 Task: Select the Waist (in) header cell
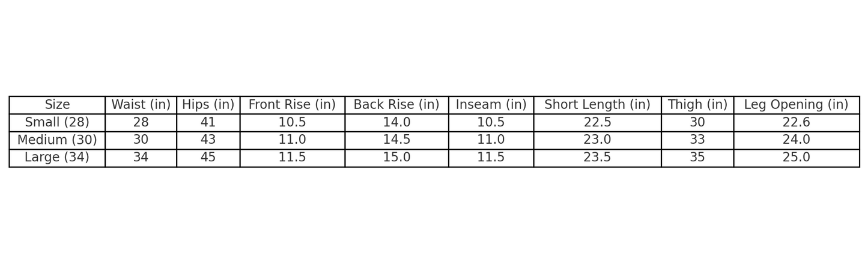pos(141,105)
